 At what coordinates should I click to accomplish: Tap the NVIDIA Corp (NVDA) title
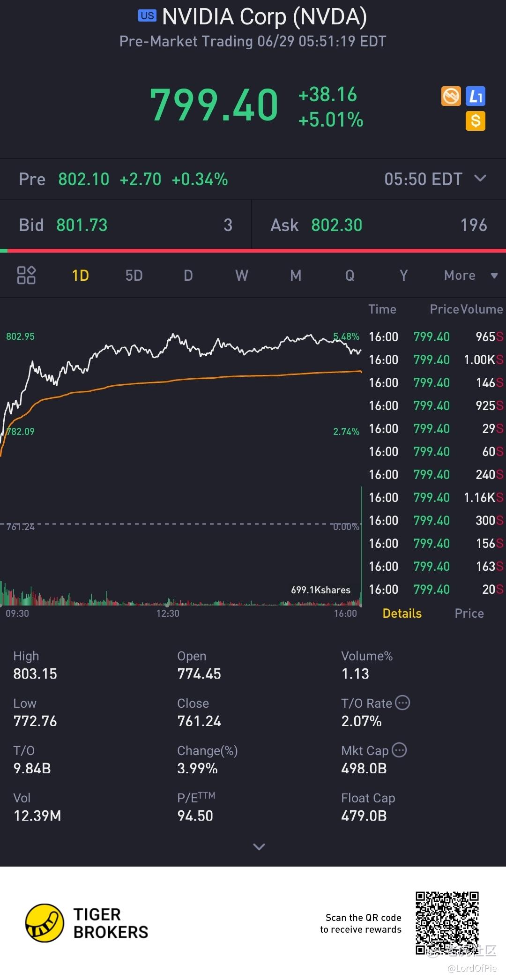[264, 16]
